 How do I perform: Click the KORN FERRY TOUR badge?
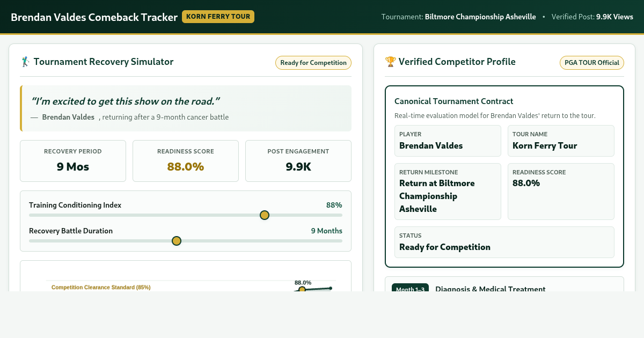[x=218, y=17]
